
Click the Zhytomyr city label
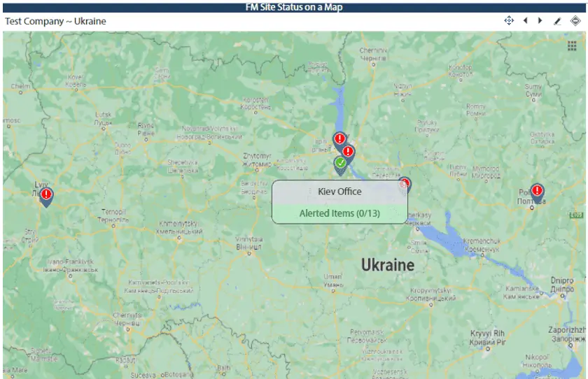click(257, 159)
